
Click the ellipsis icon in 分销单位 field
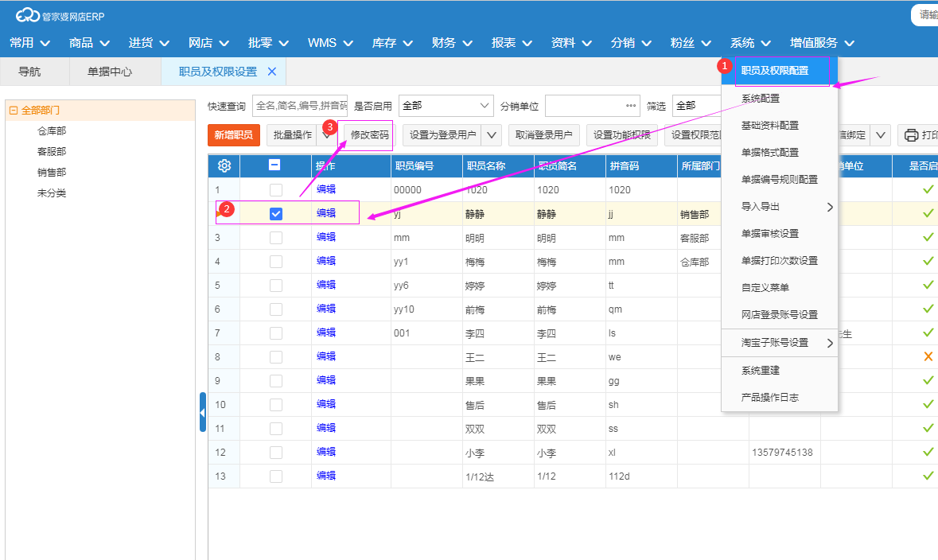631,106
